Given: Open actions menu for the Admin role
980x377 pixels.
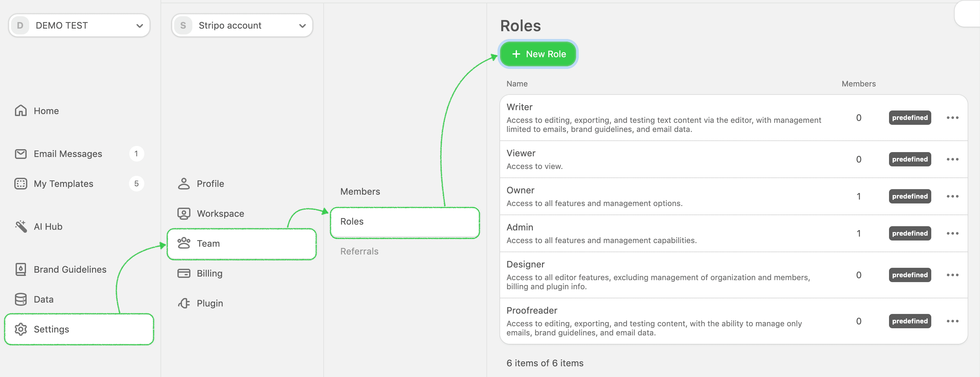Looking at the screenshot, I should coord(952,233).
